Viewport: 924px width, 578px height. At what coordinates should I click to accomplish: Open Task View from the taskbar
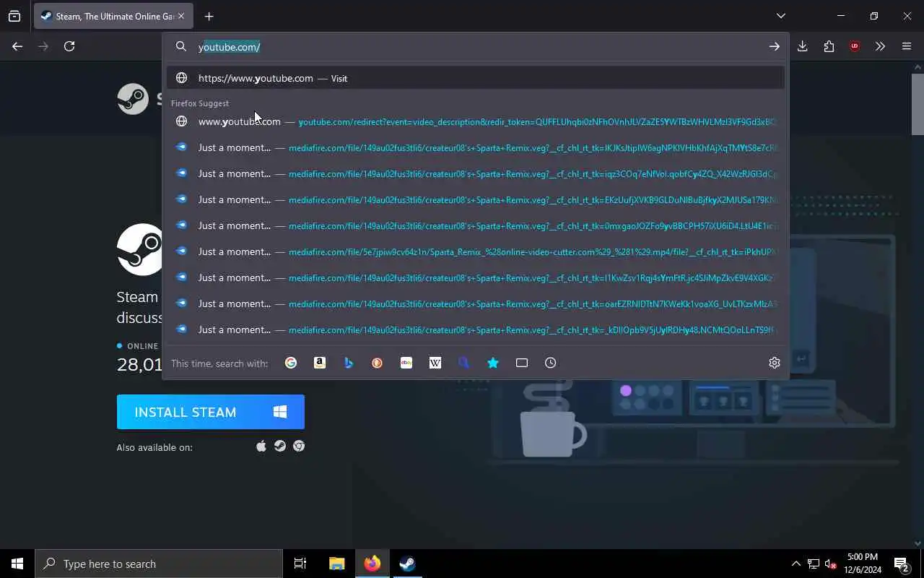pyautogui.click(x=300, y=564)
